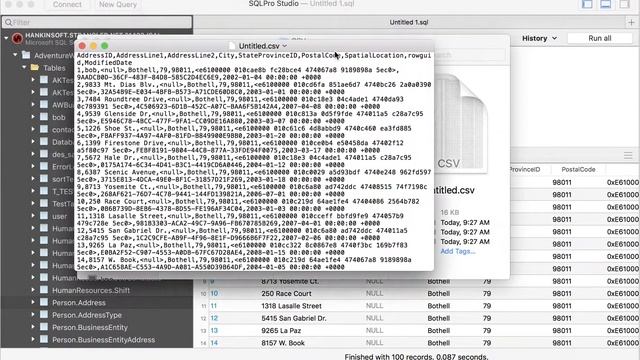Click AddressID link 11
The height and width of the screenshot is (360, 640).
click(x=213, y=306)
